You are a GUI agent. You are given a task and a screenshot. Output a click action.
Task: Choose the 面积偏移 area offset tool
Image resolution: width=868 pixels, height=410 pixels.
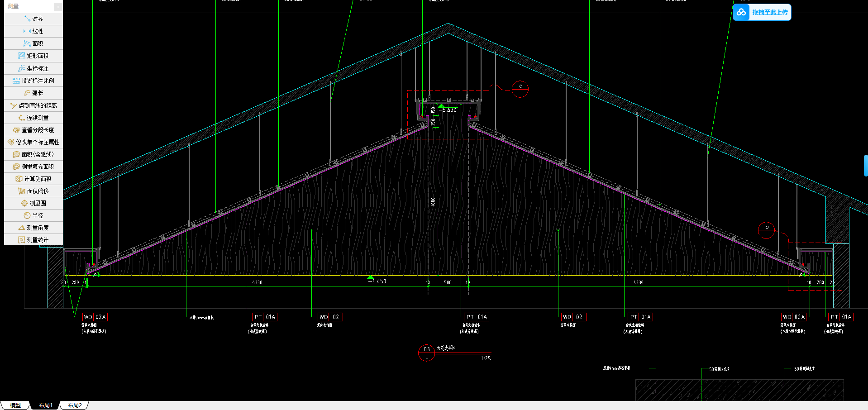pos(33,191)
